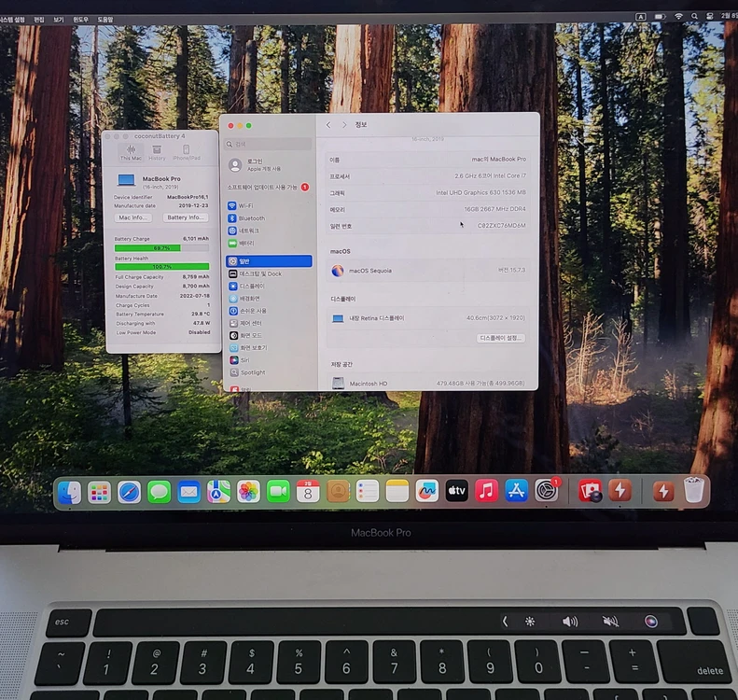Open Notes app in the Dock
The image size is (738, 700).
click(397, 491)
